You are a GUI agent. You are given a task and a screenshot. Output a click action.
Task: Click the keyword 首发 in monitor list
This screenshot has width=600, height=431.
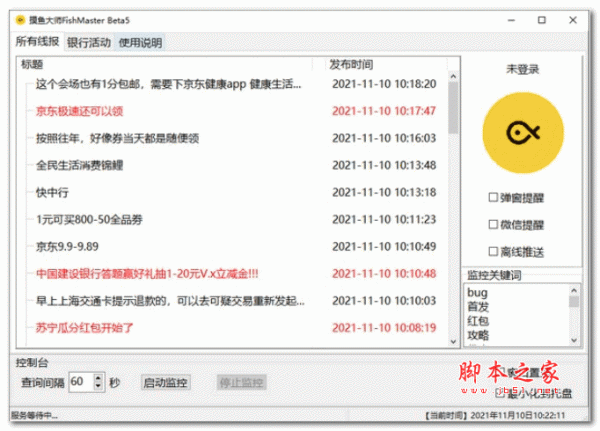coord(478,307)
